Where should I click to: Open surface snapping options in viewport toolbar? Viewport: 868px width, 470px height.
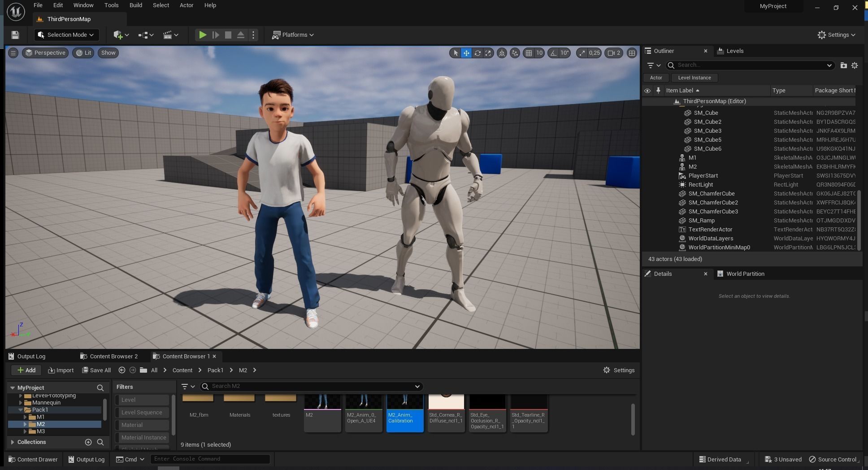(x=515, y=53)
